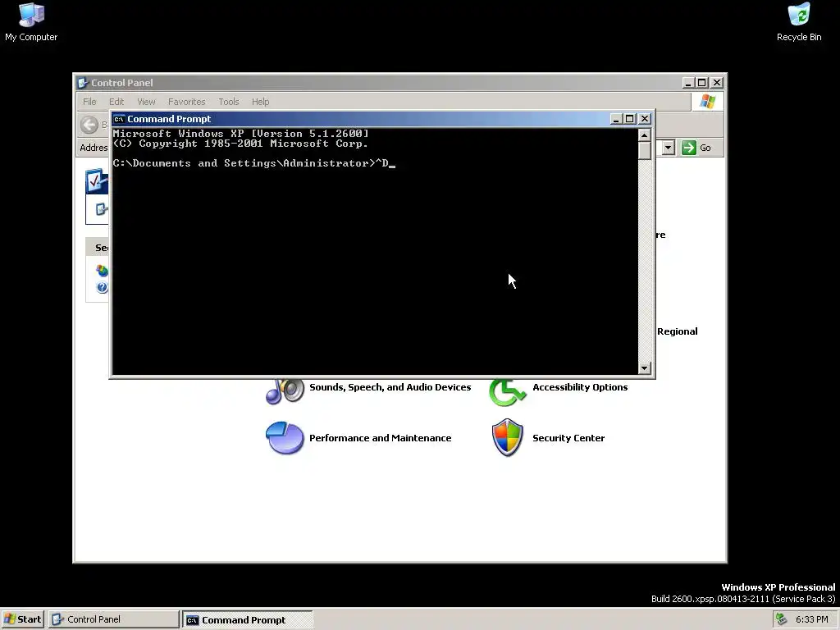This screenshot has height=630, width=840.
Task: Open the Favorites menu in Control Panel
Action: point(186,102)
